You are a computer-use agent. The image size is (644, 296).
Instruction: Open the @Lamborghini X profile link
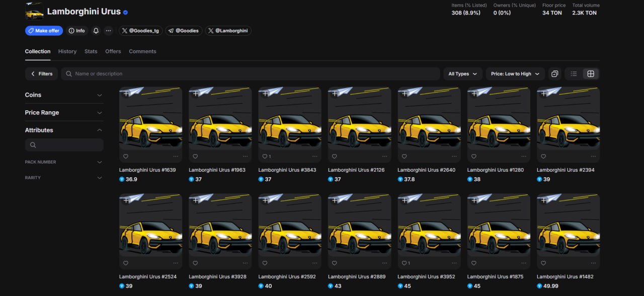point(228,31)
